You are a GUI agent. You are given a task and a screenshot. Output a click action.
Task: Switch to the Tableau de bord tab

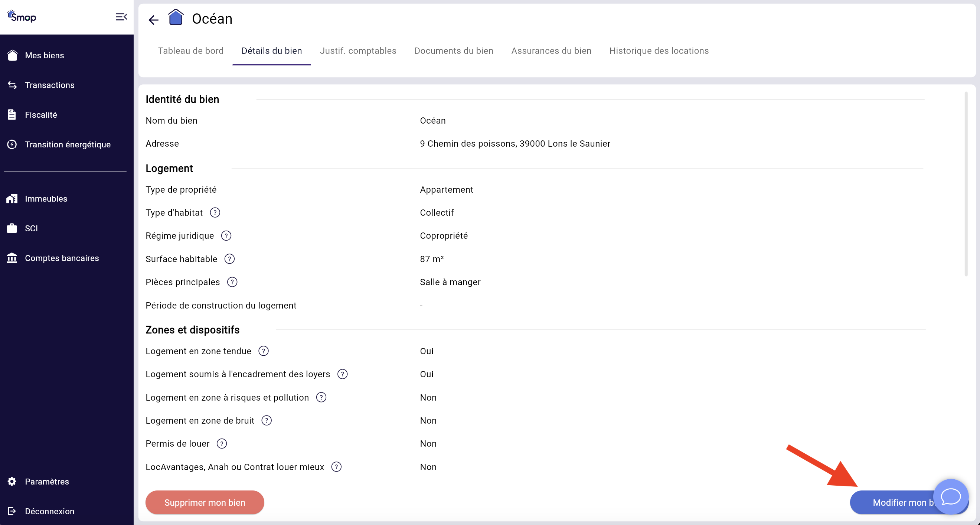tap(190, 50)
